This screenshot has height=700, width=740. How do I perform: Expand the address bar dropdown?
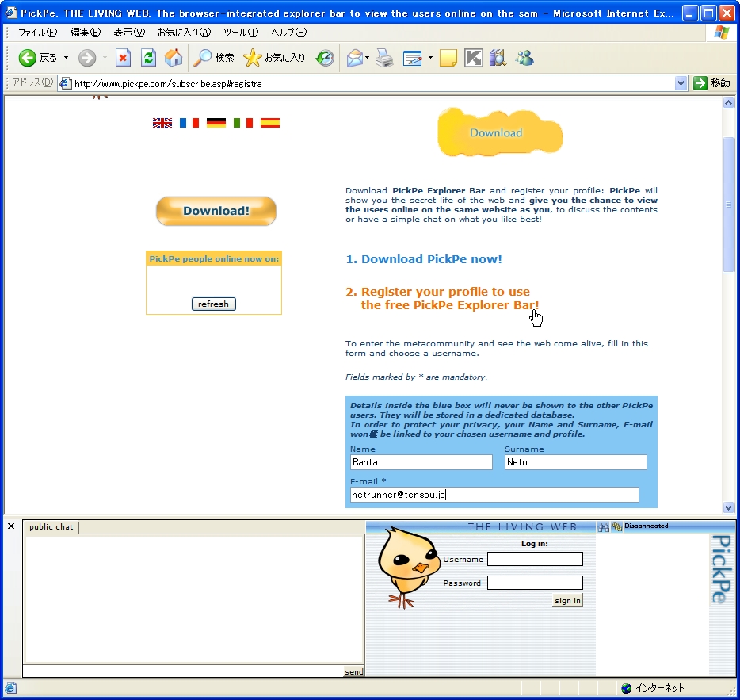[681, 83]
